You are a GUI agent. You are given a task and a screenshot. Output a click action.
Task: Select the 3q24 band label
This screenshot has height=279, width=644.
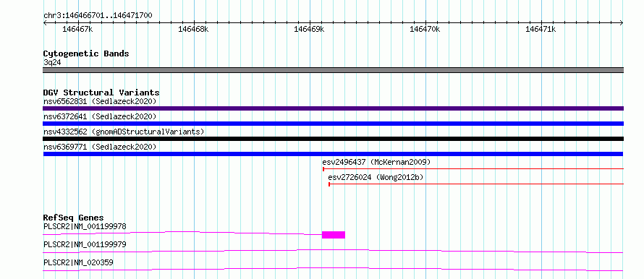point(52,63)
